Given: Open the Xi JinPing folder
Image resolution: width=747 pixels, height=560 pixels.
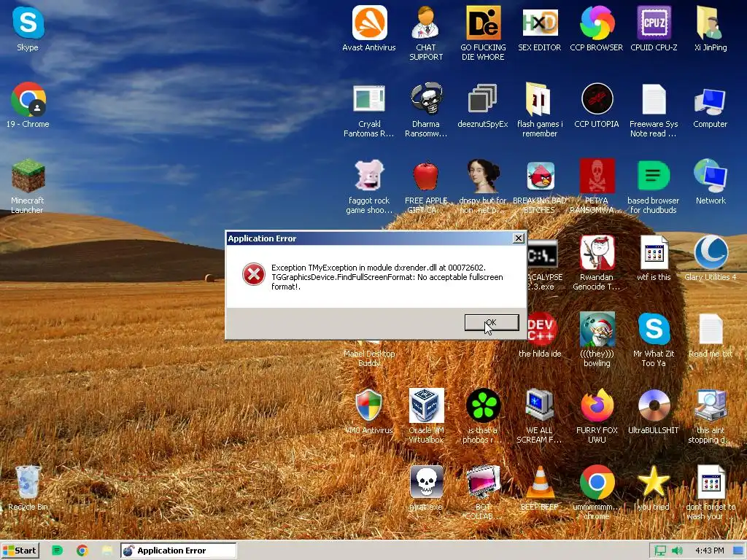Looking at the screenshot, I should pos(711,23).
